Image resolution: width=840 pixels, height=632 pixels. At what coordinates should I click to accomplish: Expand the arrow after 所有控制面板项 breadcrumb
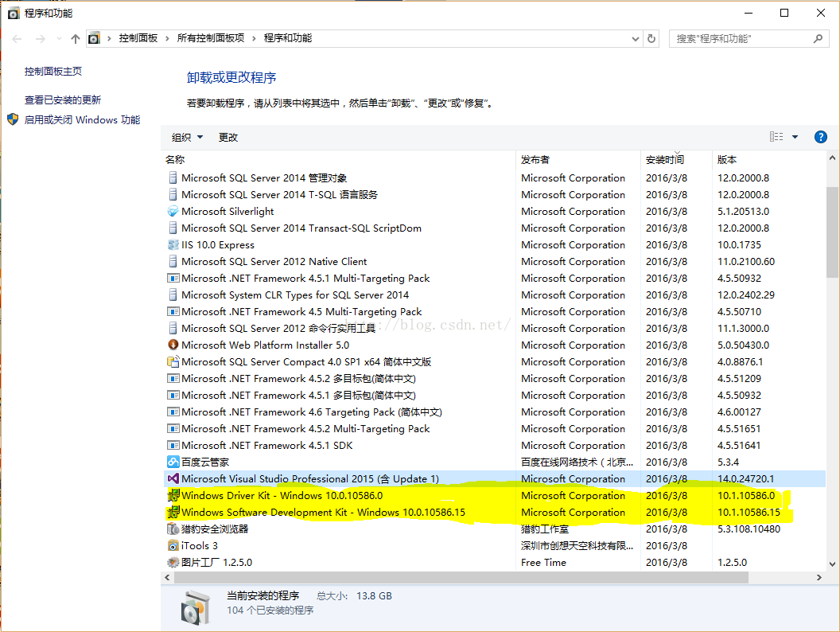click(x=254, y=38)
